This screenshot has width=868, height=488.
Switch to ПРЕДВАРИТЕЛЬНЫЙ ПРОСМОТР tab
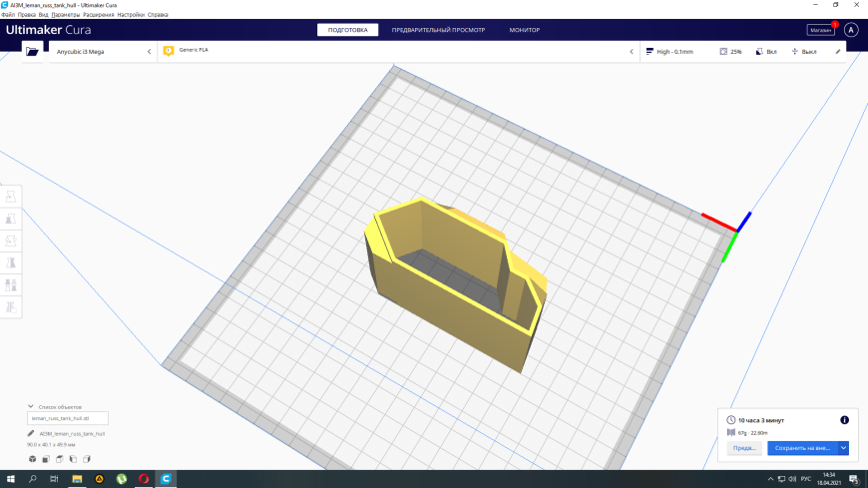point(438,30)
